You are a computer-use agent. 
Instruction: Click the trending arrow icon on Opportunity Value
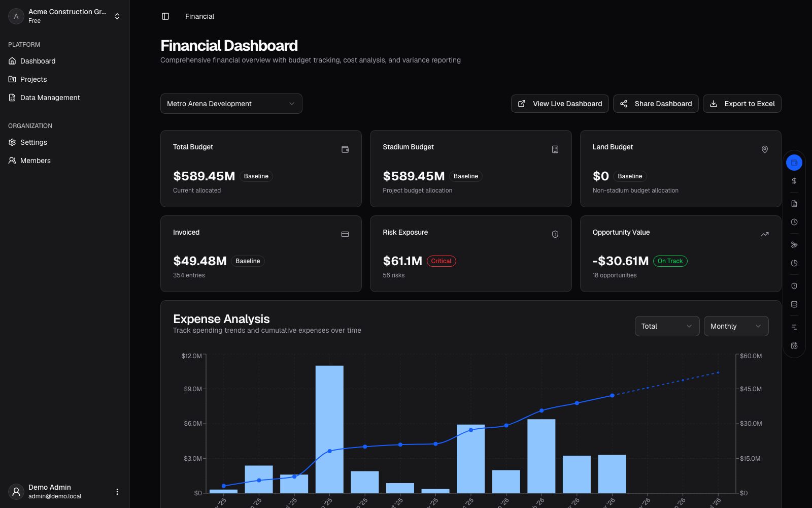pyautogui.click(x=765, y=234)
